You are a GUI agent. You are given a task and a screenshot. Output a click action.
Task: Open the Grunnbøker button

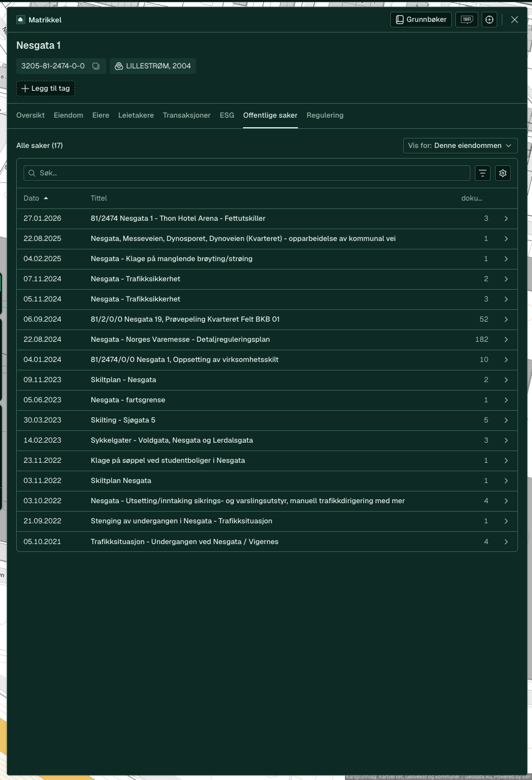pyautogui.click(x=421, y=20)
